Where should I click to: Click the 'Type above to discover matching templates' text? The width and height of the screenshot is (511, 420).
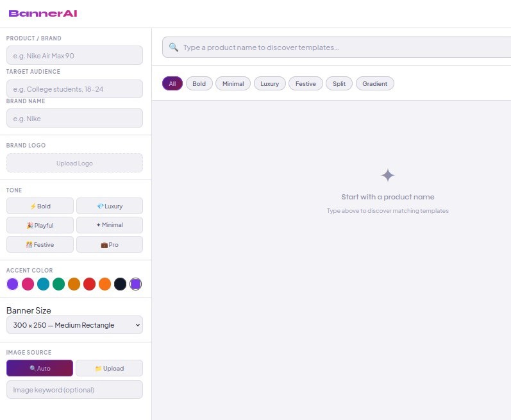(388, 211)
